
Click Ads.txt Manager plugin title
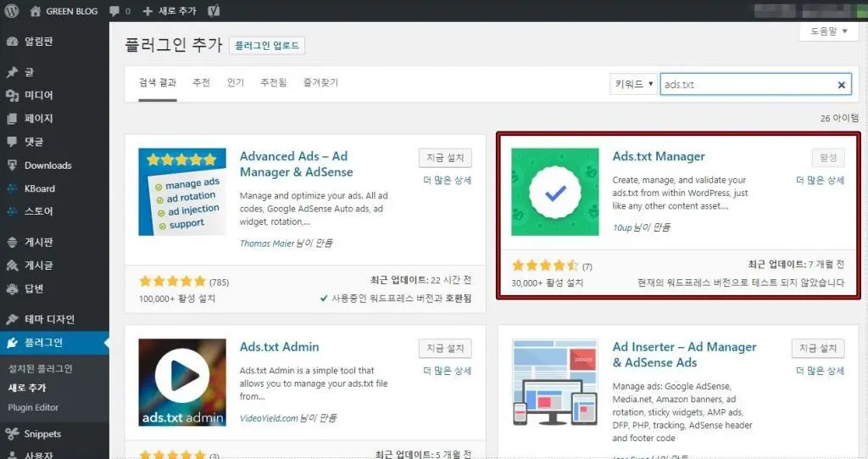(x=659, y=156)
